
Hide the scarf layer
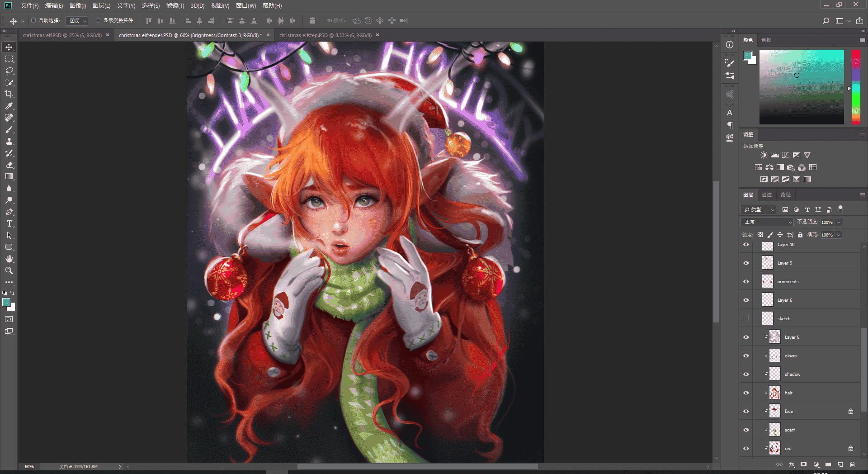point(746,430)
